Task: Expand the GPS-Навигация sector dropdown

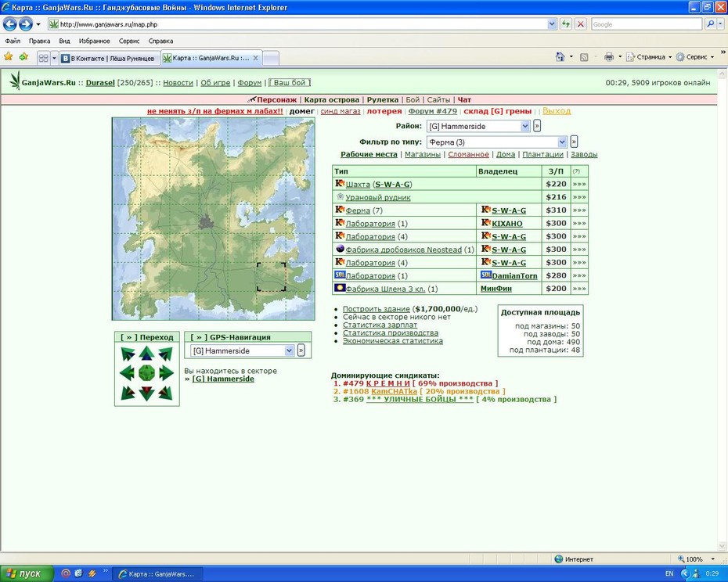Action: [x=290, y=350]
